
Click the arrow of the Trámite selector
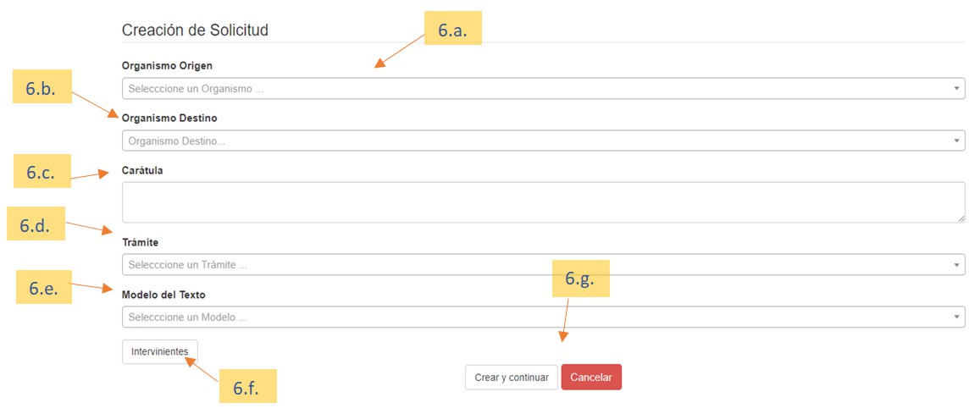click(x=956, y=265)
